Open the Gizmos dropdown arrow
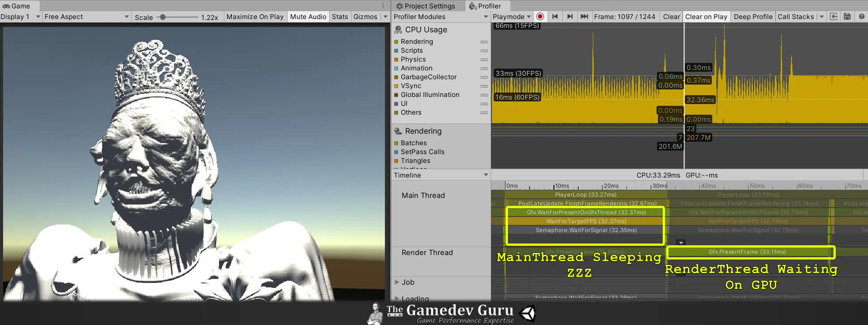 click(385, 16)
